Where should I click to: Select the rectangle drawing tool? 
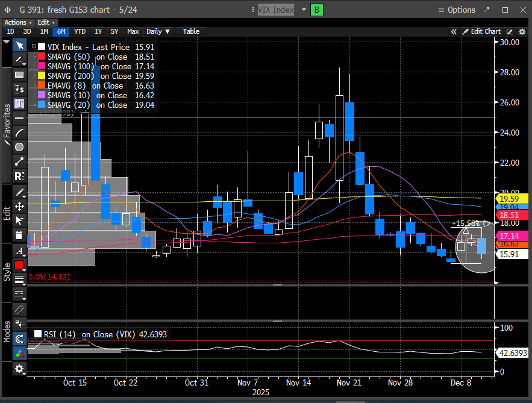click(x=19, y=75)
